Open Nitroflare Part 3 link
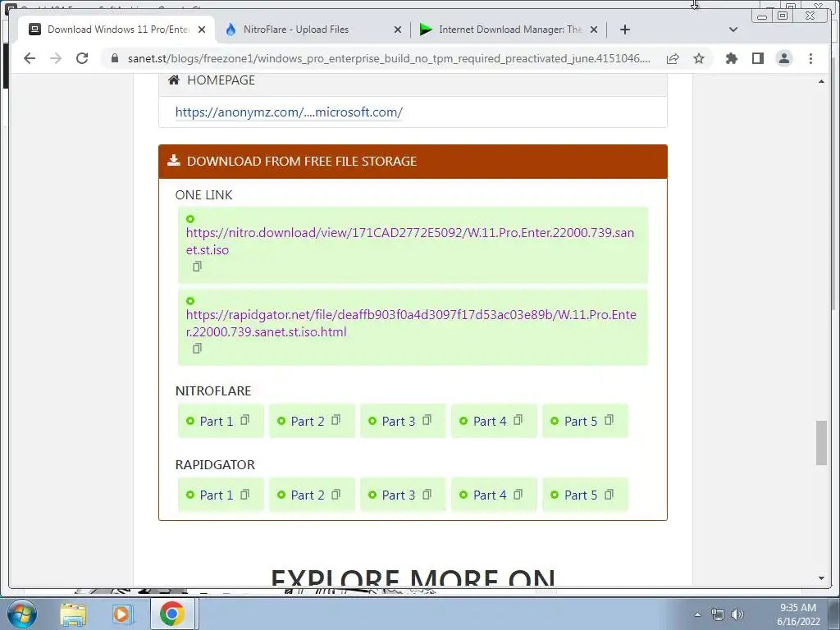This screenshot has height=630, width=840. click(x=399, y=421)
